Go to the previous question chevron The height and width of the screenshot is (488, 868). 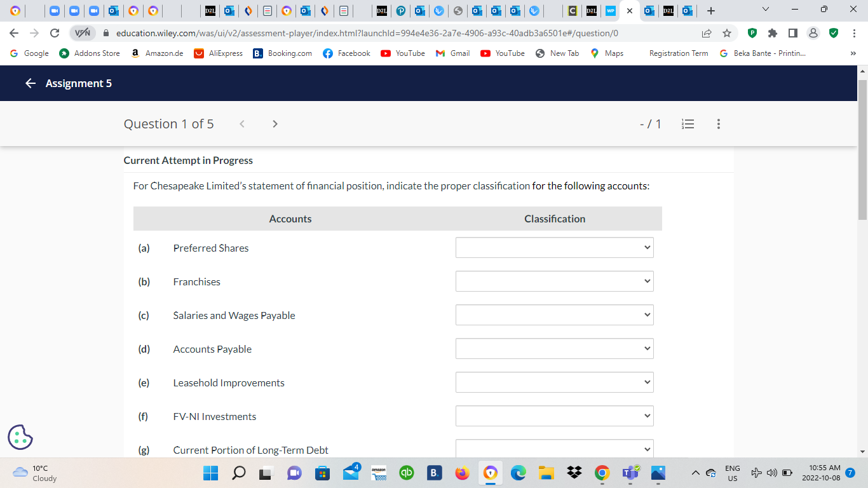pyautogui.click(x=242, y=124)
